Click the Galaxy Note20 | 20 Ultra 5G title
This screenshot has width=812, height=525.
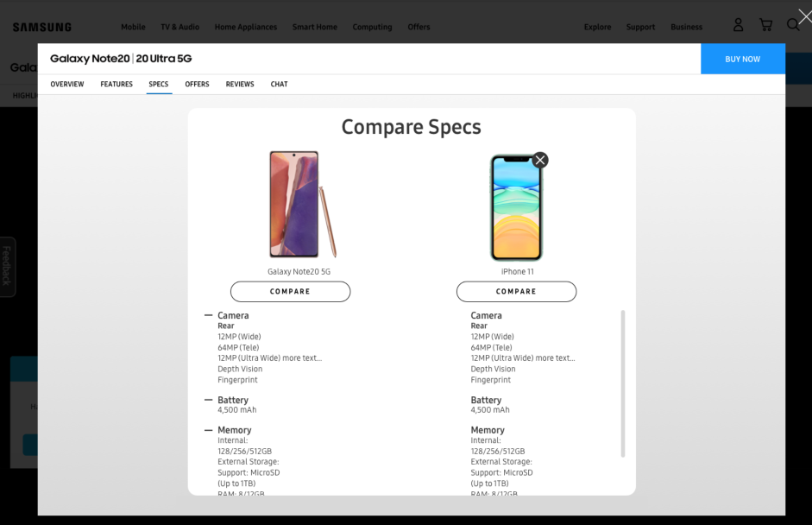click(121, 59)
